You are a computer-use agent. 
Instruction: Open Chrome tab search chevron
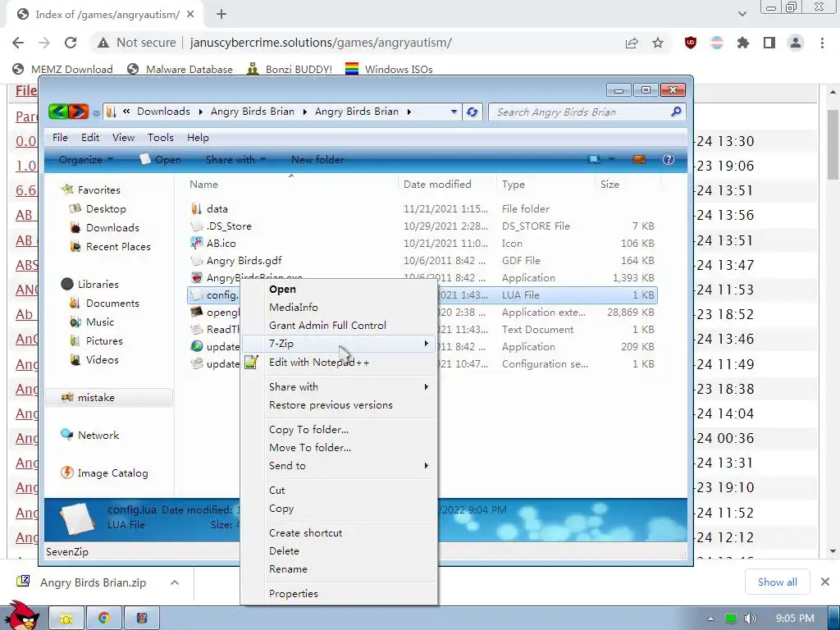pyautogui.click(x=742, y=14)
